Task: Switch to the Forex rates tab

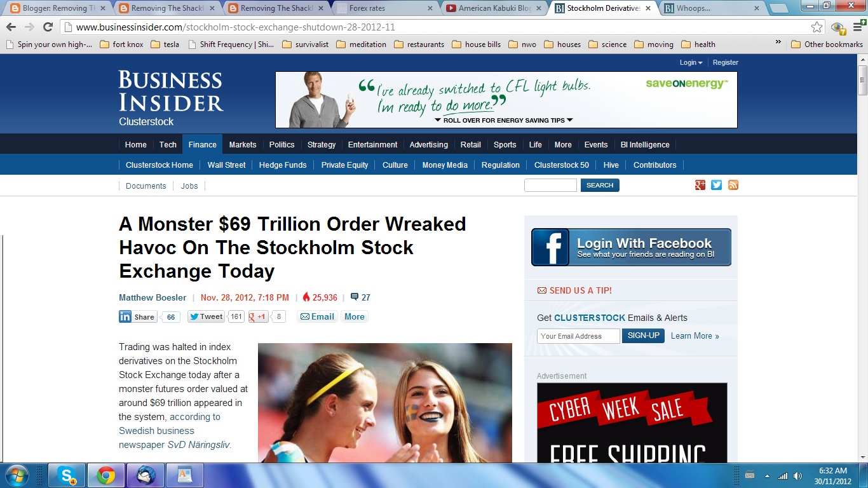Action: [384, 8]
